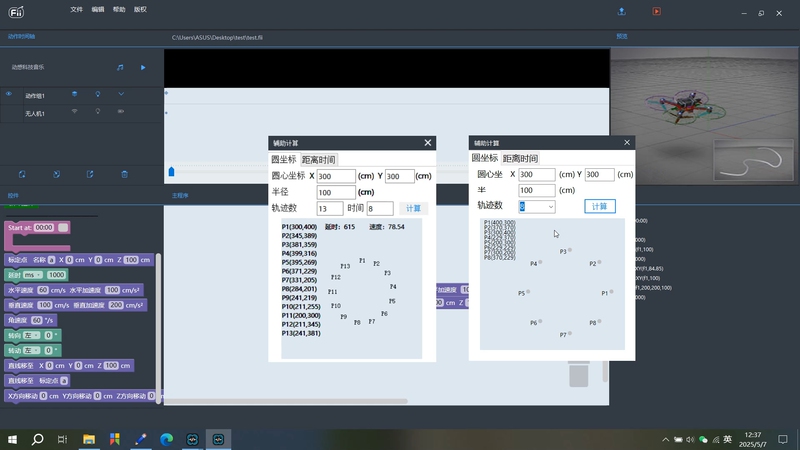Click the Y field in the 8-point dialog
Image resolution: width=800 pixels, height=450 pixels.
[x=599, y=174]
